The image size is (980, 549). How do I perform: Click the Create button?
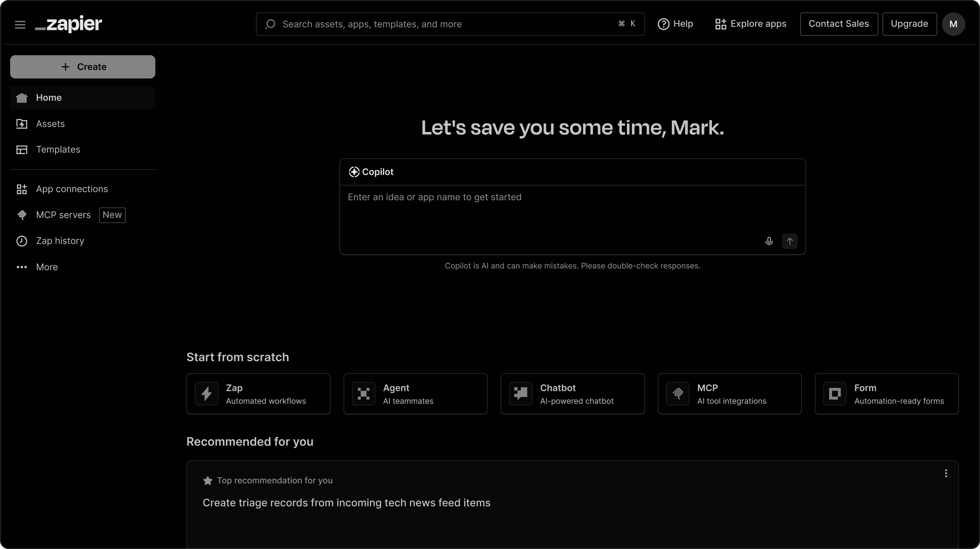pyautogui.click(x=83, y=67)
